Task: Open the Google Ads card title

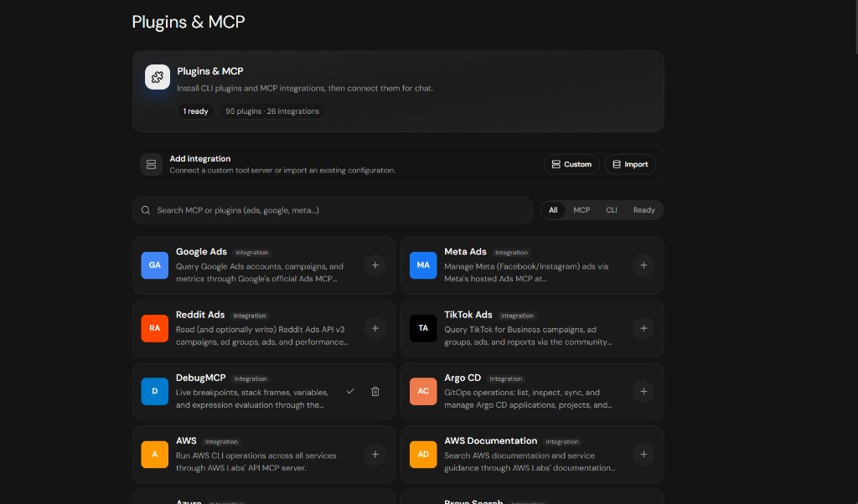Action: (201, 251)
